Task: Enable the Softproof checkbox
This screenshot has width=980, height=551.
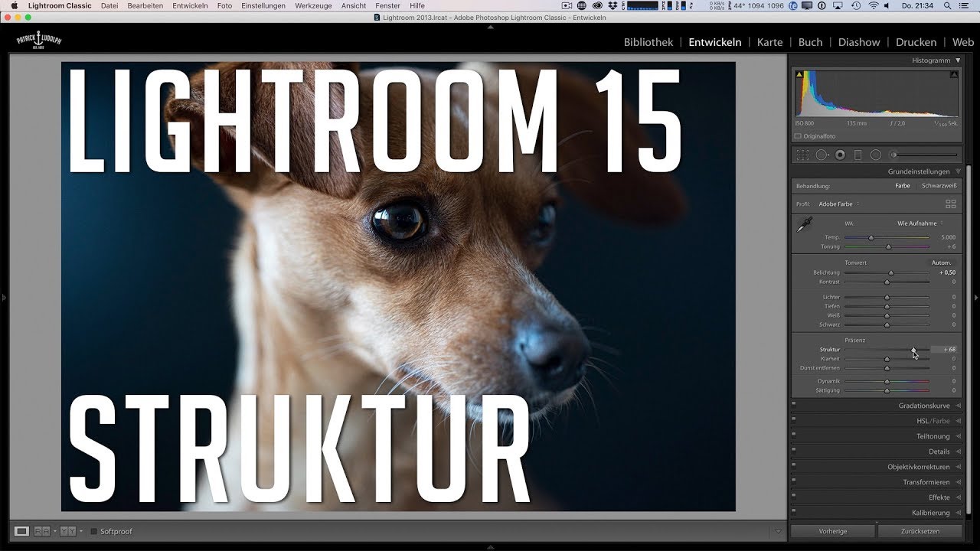Action: pyautogui.click(x=94, y=531)
